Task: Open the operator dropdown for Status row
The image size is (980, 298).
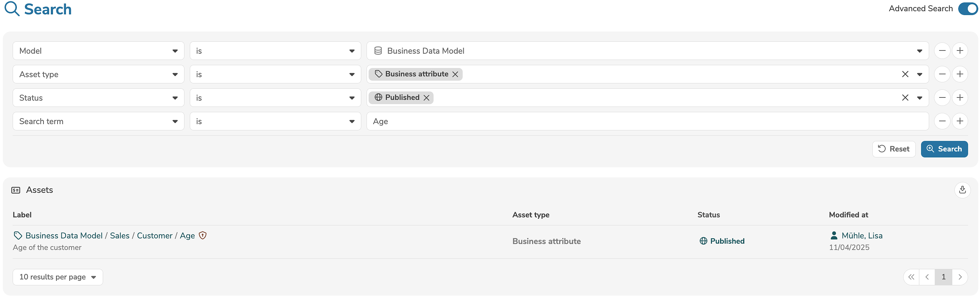Action: tap(275, 98)
